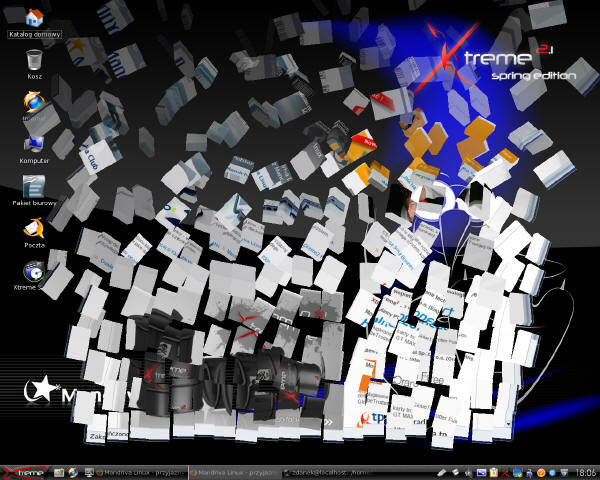Click the blue screen tray icon
Screen dimensions: 600x480
(x=481, y=473)
